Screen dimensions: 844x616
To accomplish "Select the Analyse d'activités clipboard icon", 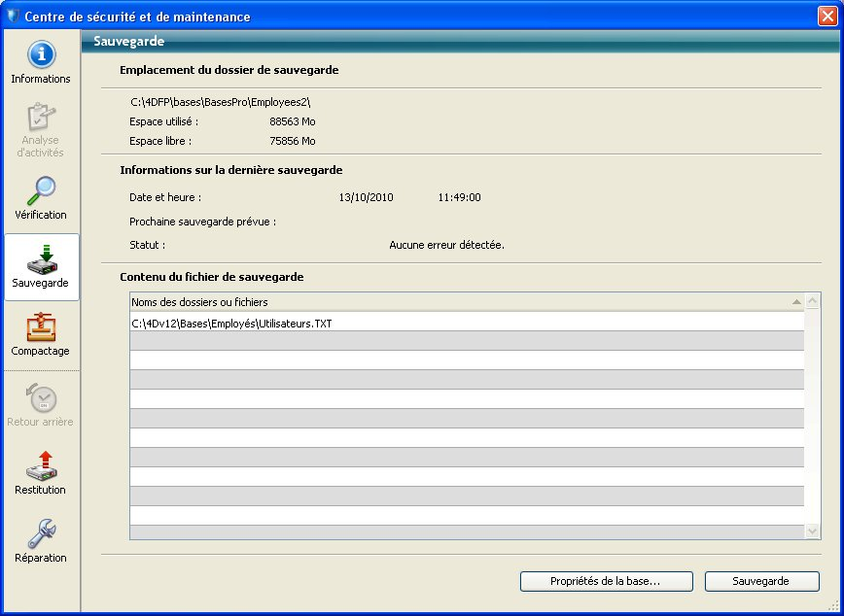I will tap(41, 118).
